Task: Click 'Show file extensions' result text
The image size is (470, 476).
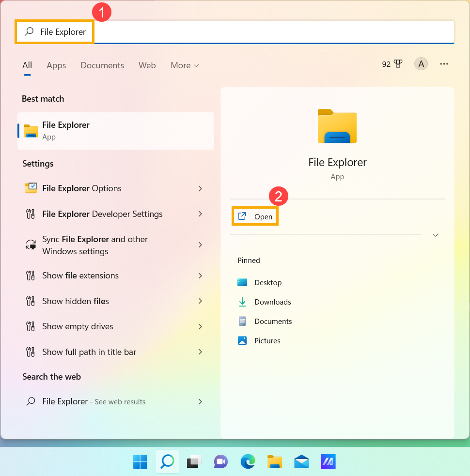Action: click(x=80, y=276)
